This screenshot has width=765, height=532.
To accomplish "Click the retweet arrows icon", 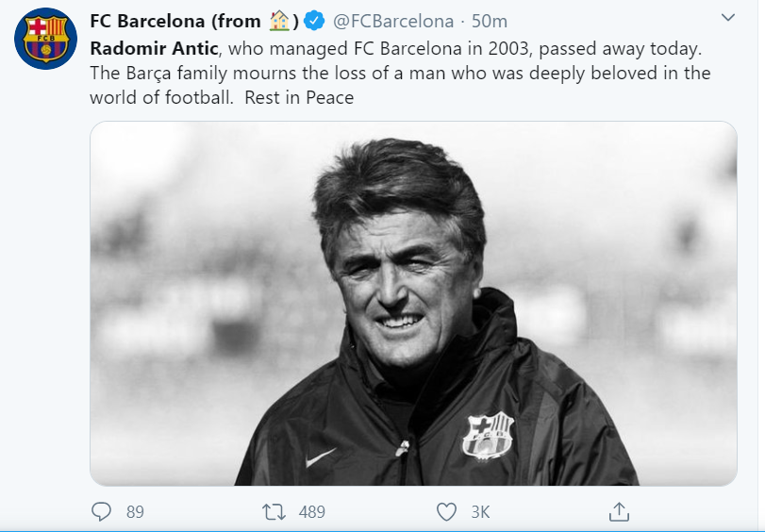I will pos(274,511).
